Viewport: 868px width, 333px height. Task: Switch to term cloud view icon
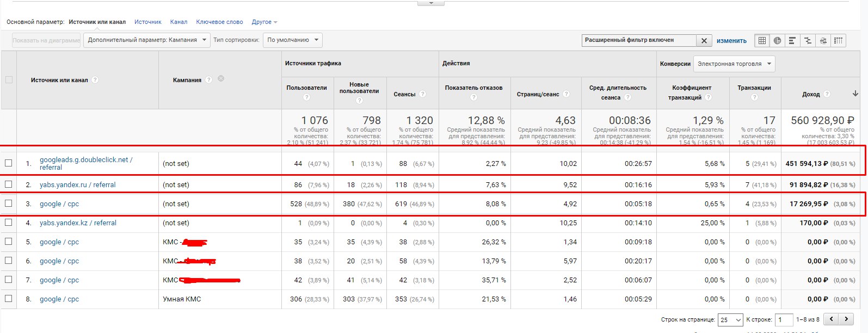point(823,40)
